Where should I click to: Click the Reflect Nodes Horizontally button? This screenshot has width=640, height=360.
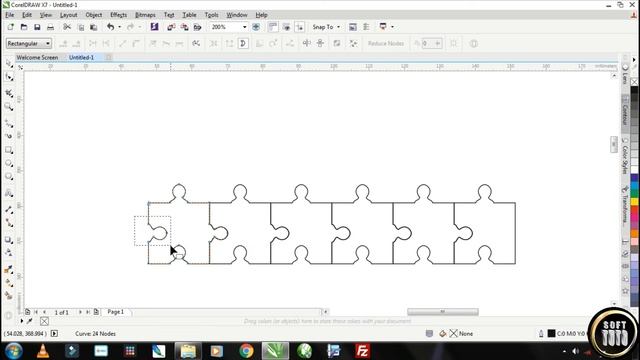point(307,43)
